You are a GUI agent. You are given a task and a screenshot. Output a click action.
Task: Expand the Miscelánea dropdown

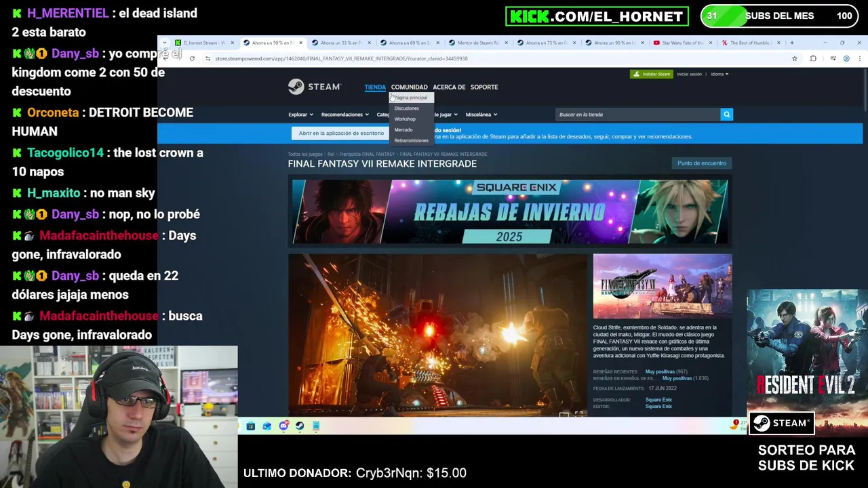point(481,115)
